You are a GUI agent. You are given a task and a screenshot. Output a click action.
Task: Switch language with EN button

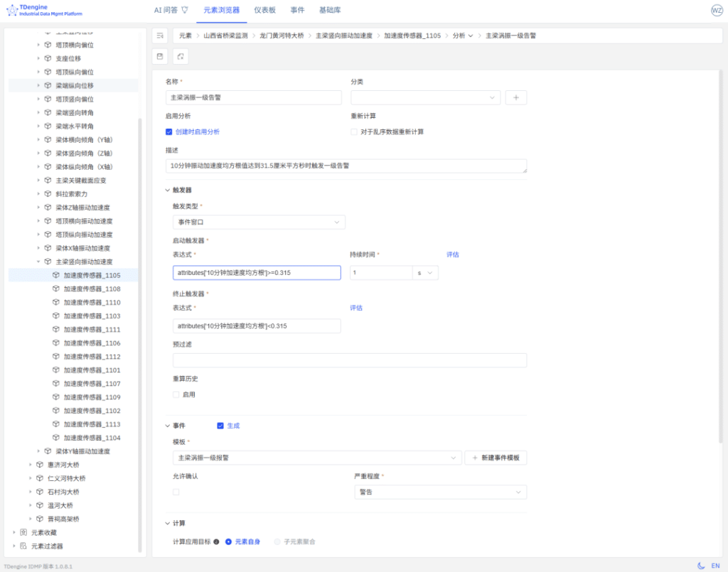(715, 566)
